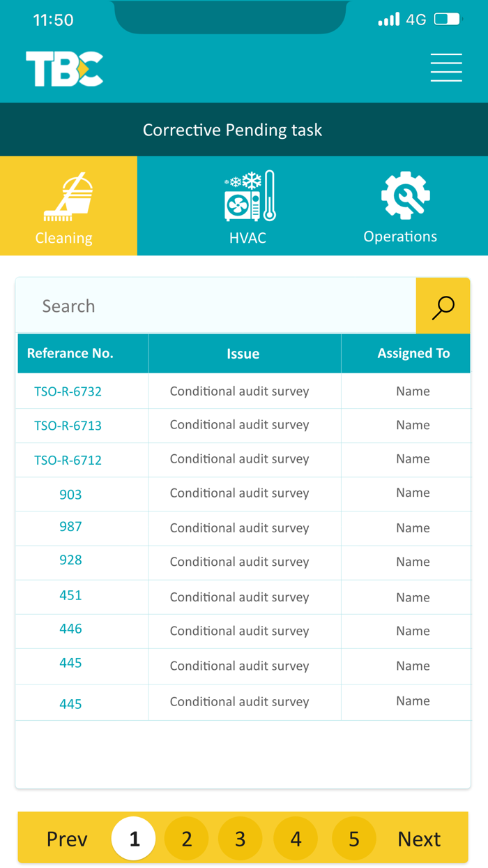Screen dimensions: 488x868
Task: Click the magnifying glass search icon
Action: pos(443,306)
